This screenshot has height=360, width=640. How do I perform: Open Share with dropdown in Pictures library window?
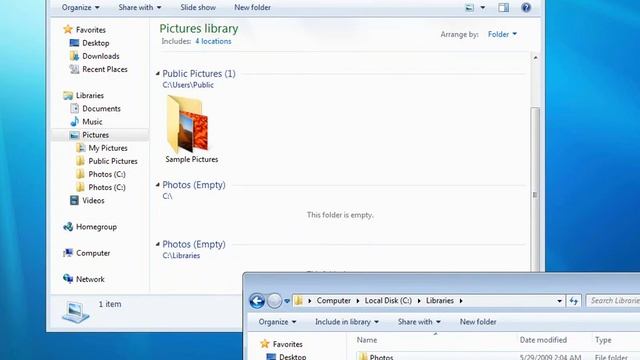[x=140, y=7]
